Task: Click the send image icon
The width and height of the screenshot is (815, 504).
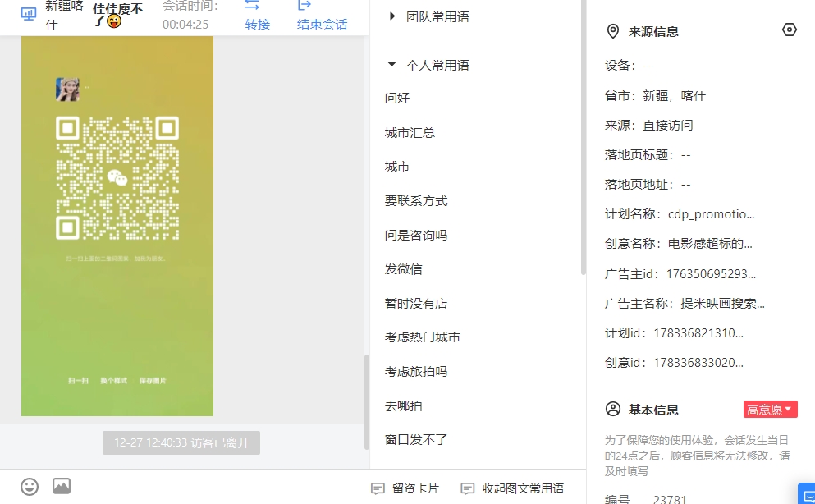Action: click(62, 486)
